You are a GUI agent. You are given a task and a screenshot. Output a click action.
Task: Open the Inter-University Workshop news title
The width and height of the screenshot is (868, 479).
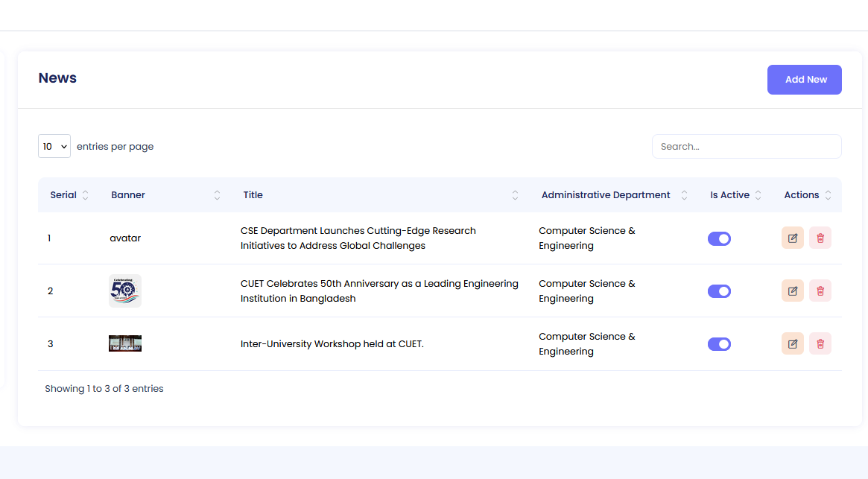click(x=332, y=344)
